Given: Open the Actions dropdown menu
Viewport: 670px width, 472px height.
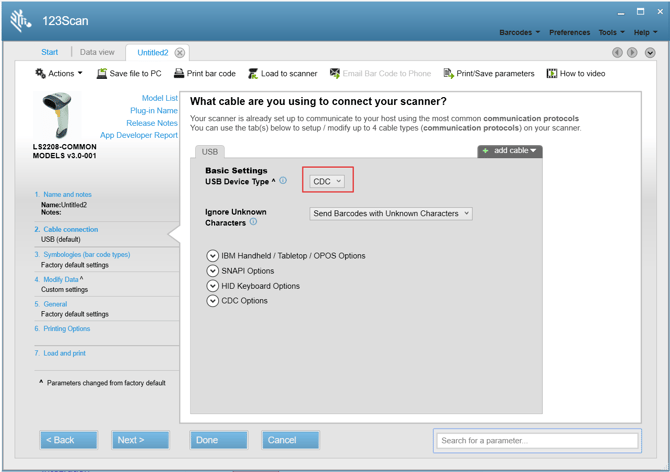Looking at the screenshot, I should click(60, 73).
